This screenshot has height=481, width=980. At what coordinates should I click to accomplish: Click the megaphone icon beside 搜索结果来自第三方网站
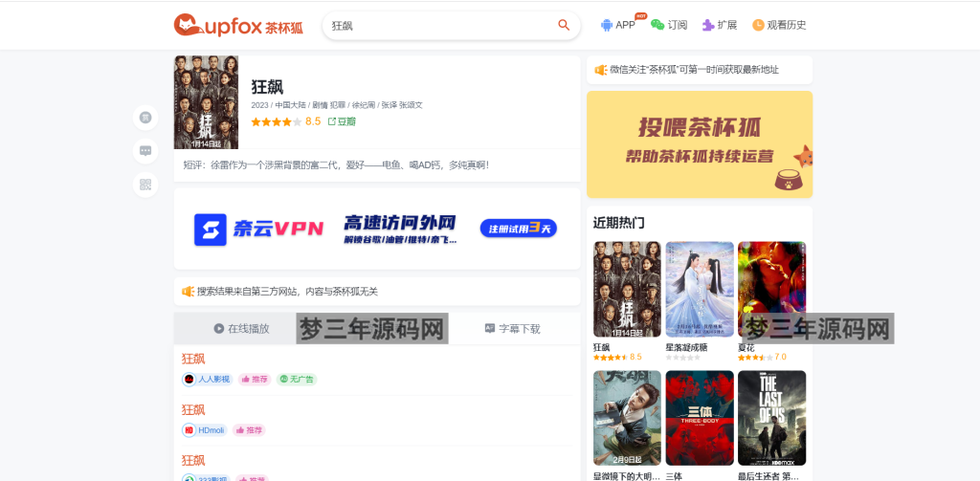click(189, 291)
